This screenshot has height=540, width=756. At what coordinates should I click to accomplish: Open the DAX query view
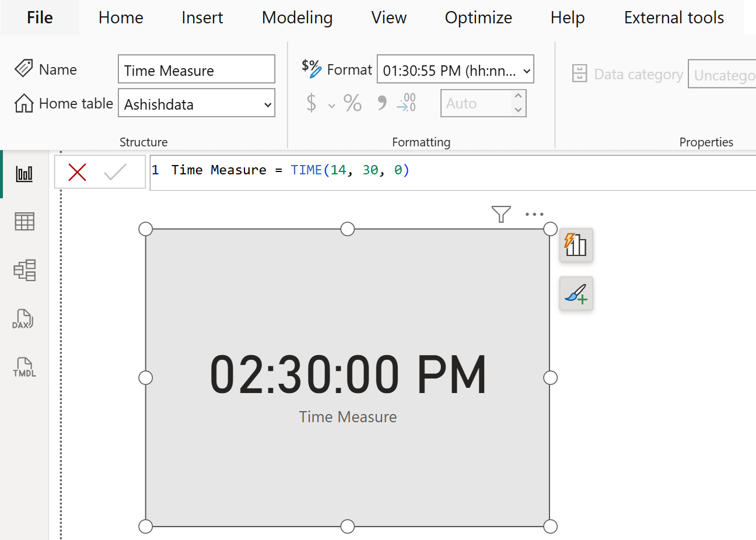click(x=24, y=319)
